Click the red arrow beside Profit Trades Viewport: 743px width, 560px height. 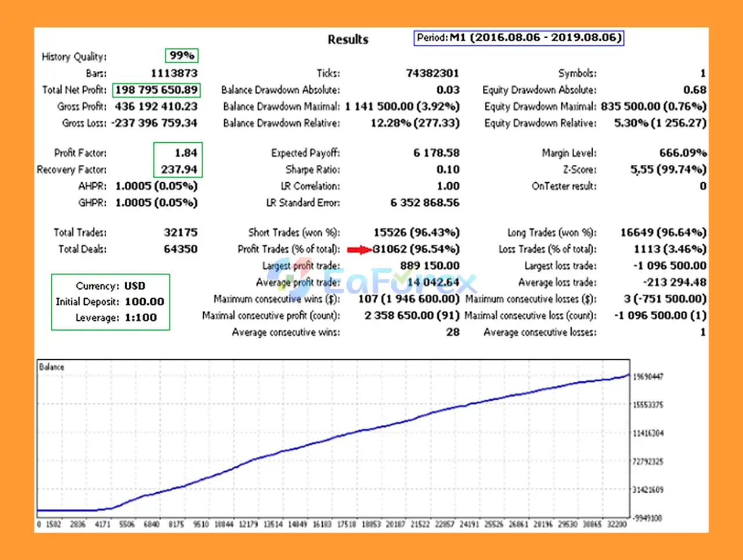pyautogui.click(x=359, y=250)
